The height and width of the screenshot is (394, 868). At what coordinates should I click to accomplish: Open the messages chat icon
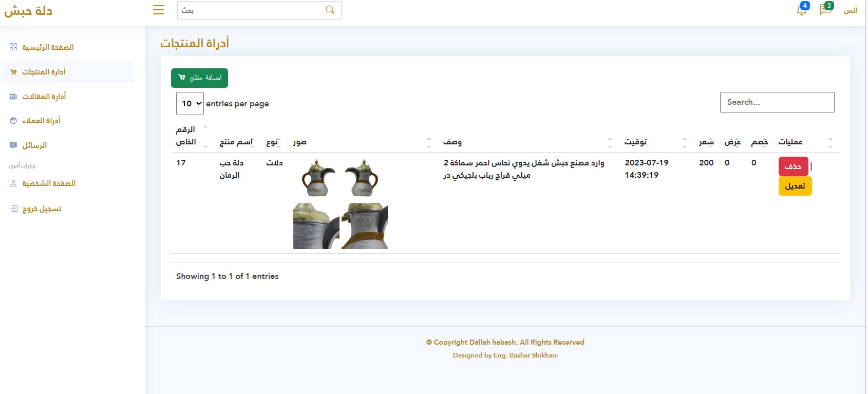(825, 10)
